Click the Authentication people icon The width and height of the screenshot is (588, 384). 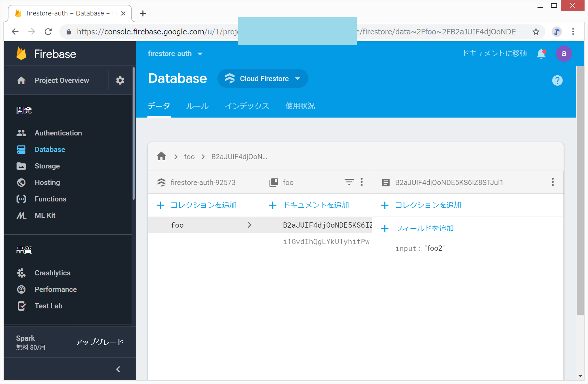tap(21, 133)
